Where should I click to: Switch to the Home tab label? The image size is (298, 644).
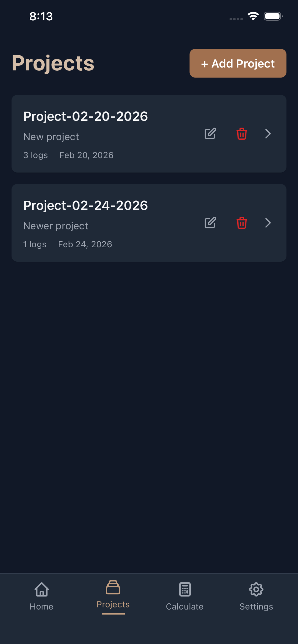coord(42,607)
